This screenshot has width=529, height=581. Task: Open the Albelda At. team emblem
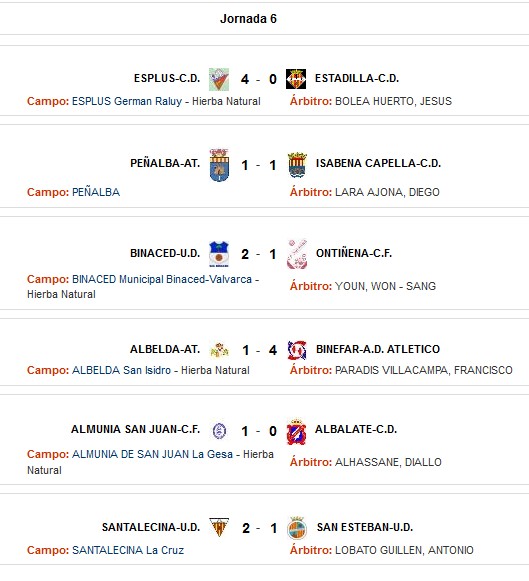click(219, 350)
